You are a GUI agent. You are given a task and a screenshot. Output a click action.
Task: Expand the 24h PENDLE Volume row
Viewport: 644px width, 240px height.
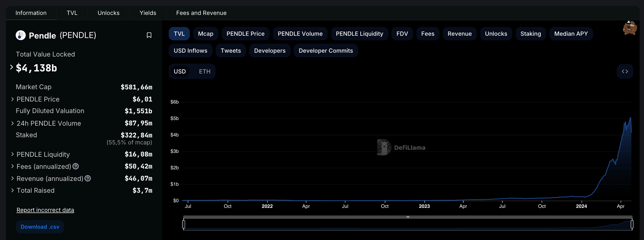[x=12, y=123]
